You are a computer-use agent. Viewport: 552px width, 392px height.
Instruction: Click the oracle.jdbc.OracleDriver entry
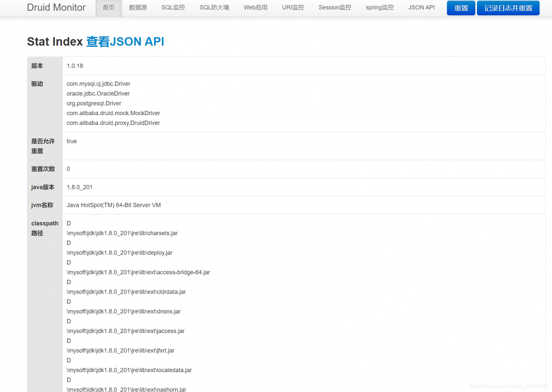point(98,94)
